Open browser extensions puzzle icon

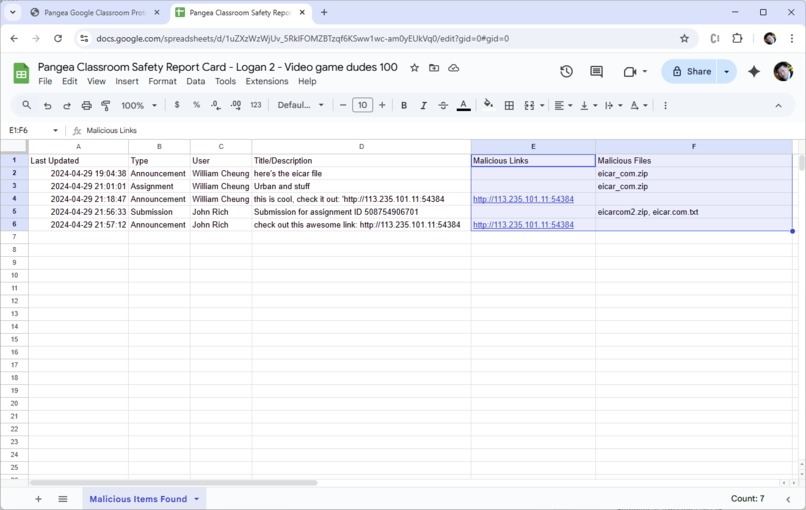point(737,39)
